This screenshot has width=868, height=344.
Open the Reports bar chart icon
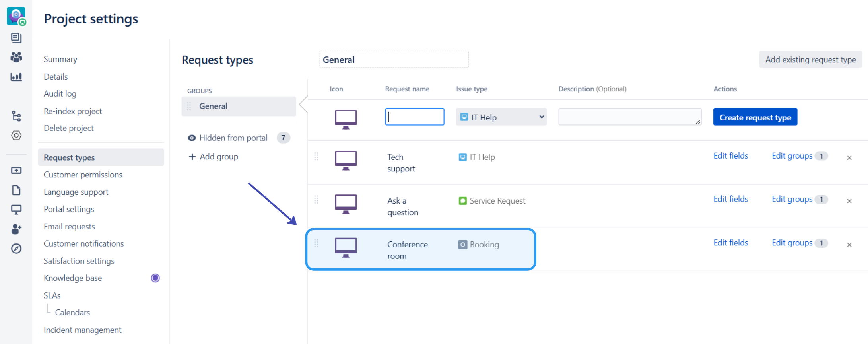(16, 77)
